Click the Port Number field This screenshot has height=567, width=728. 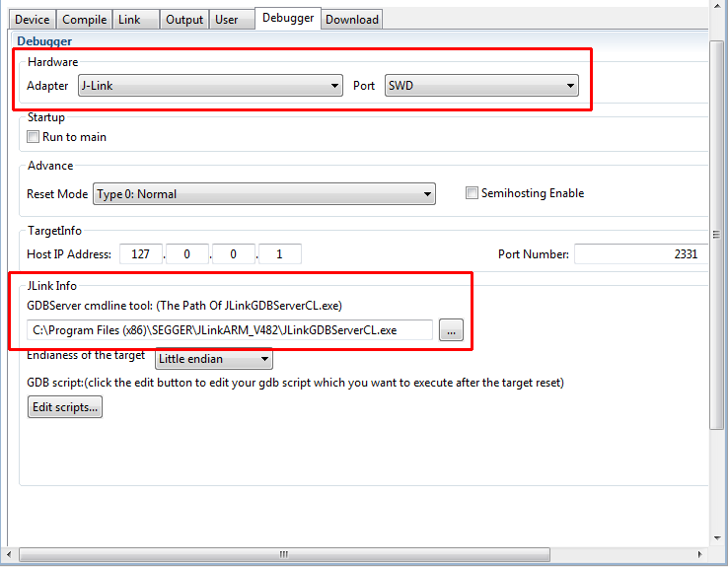639,254
